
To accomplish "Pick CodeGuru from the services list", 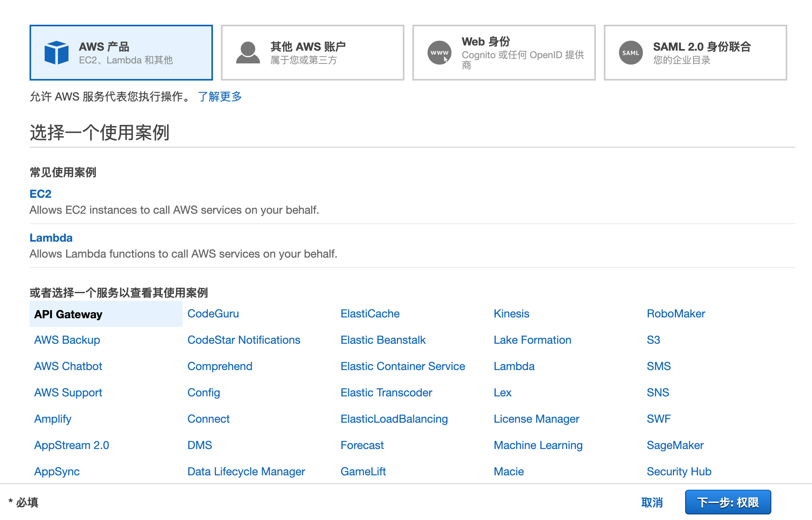I will (213, 313).
